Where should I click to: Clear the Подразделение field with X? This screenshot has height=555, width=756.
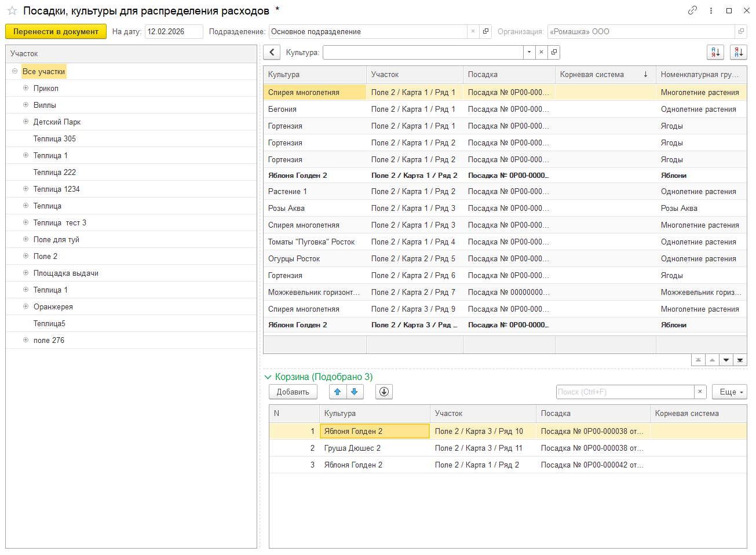point(473,32)
